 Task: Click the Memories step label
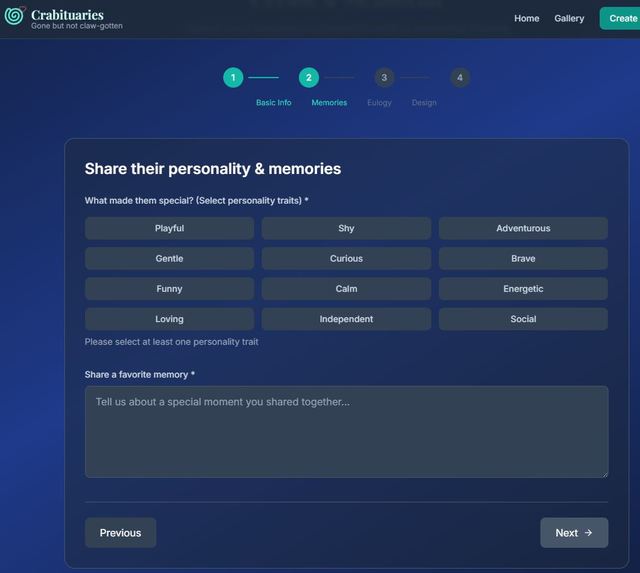[x=329, y=102]
